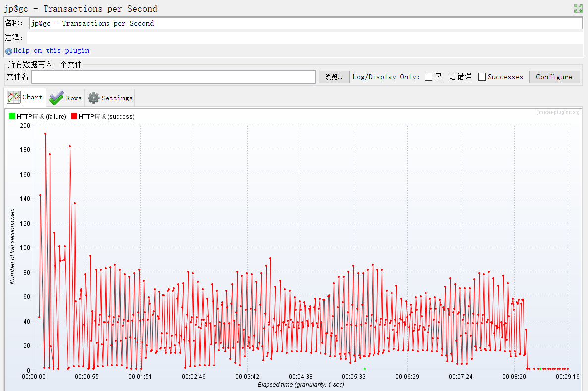Viewport: 588px width, 391px height.
Task: Click the blue info icon beside Help link
Action: (x=9, y=51)
